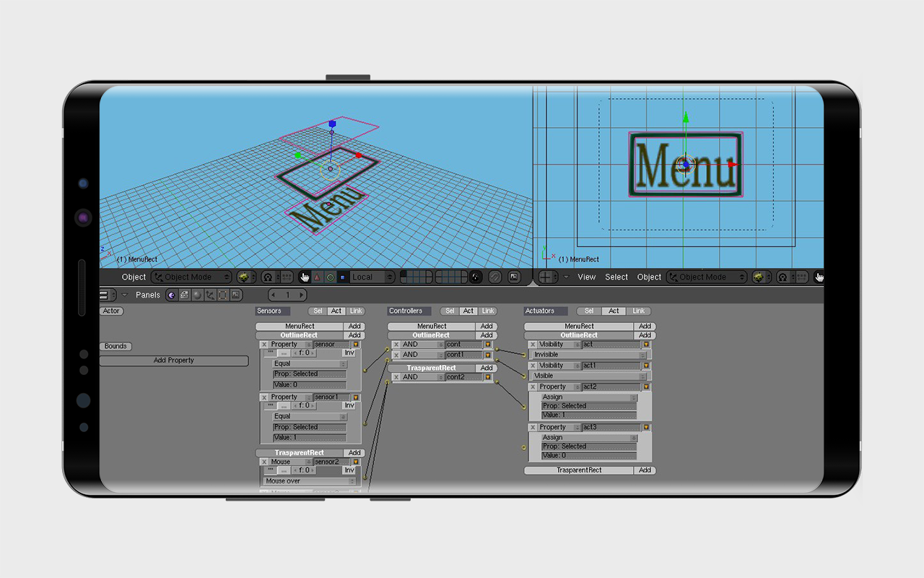The height and width of the screenshot is (578, 924).
Task: Expand the Equal comparison type dropdown on sensor
Action: point(310,364)
